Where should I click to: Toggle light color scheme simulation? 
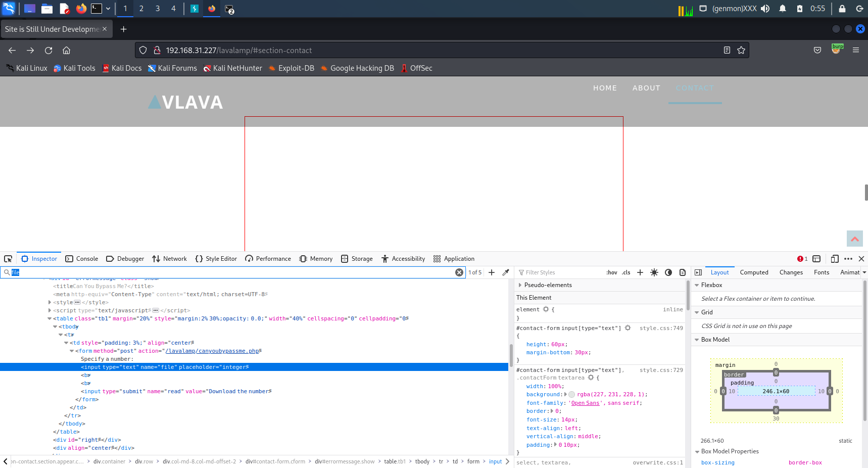pyautogui.click(x=654, y=272)
